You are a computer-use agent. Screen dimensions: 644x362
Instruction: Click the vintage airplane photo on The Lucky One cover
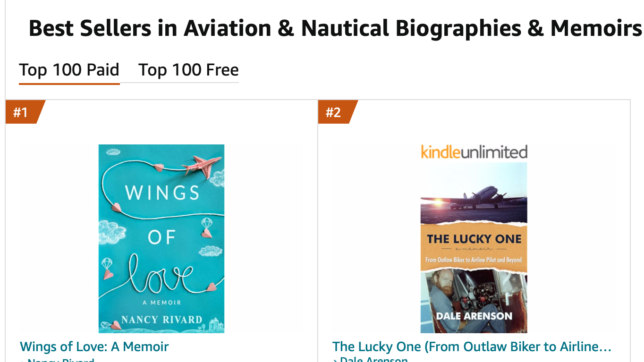pyautogui.click(x=474, y=193)
